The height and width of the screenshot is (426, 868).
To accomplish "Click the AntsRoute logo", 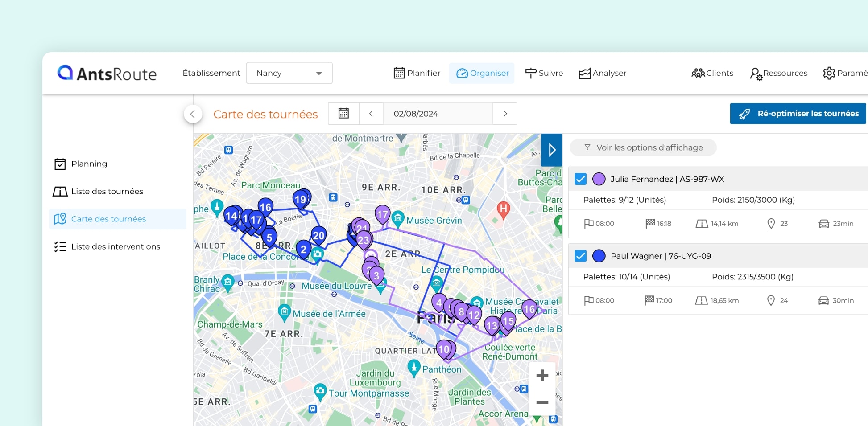I will (107, 73).
